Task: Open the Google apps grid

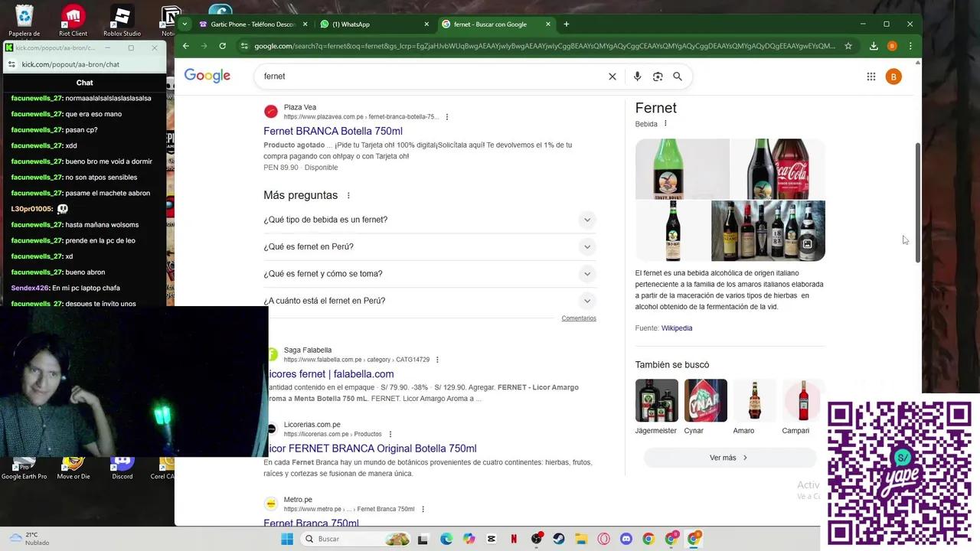Action: (871, 76)
